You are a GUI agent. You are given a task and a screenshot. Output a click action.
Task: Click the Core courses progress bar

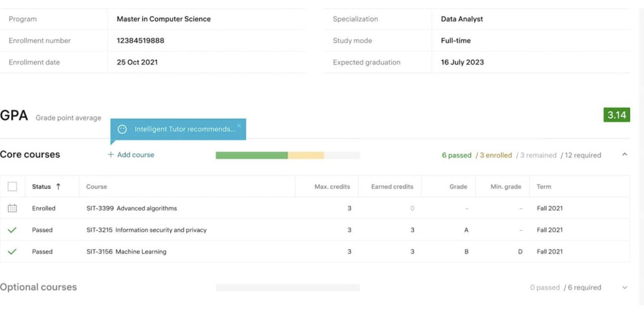[x=287, y=155]
